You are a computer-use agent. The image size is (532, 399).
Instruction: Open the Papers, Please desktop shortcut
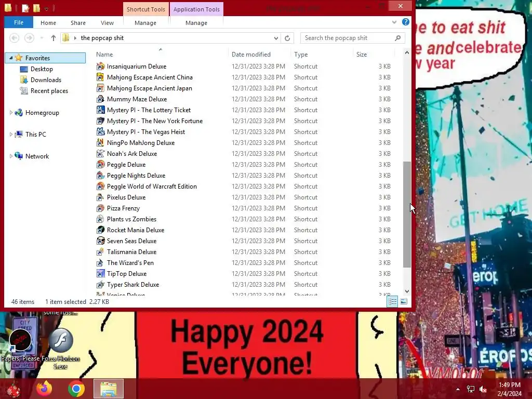(x=20, y=344)
